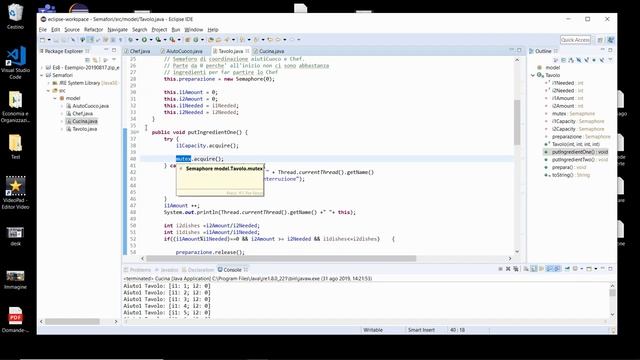The image size is (640, 360).
Task: Maximize the Outline view panel
Action: click(610, 50)
